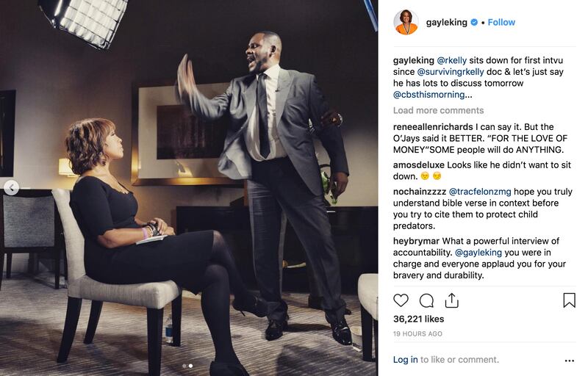Expand comments with Load more comments
This screenshot has height=376, width=588.
(x=438, y=110)
